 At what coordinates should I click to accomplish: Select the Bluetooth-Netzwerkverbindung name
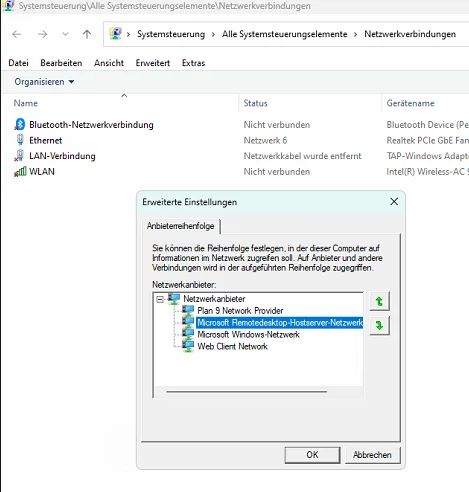click(x=91, y=125)
